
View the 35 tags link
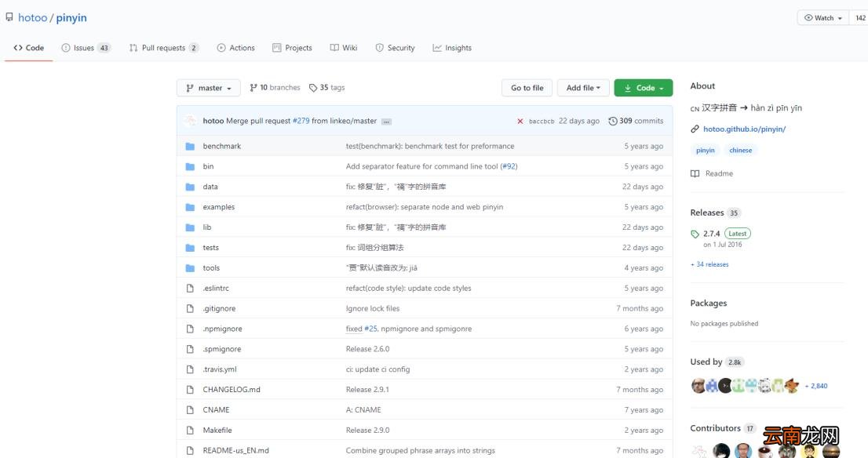[x=326, y=88]
